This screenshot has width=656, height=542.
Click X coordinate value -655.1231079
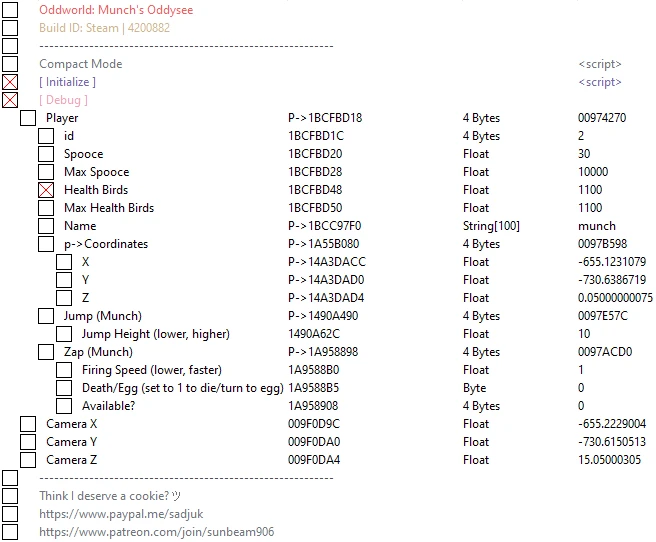612,262
